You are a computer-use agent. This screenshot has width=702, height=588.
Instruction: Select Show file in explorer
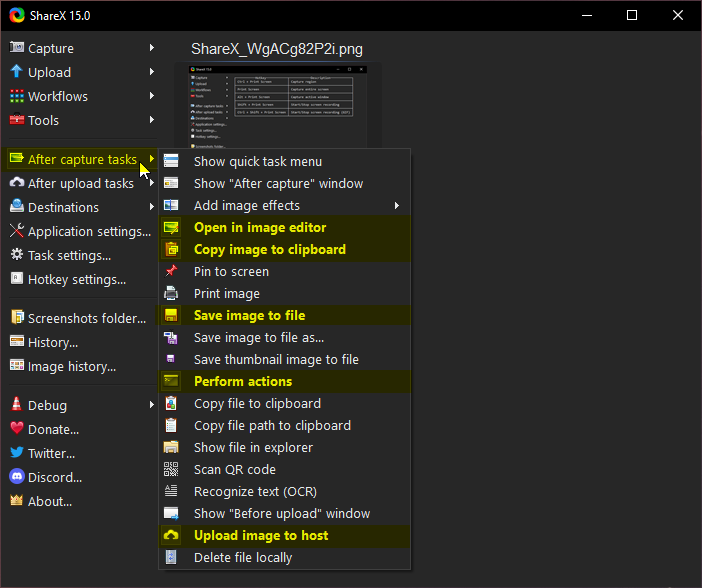click(x=253, y=447)
